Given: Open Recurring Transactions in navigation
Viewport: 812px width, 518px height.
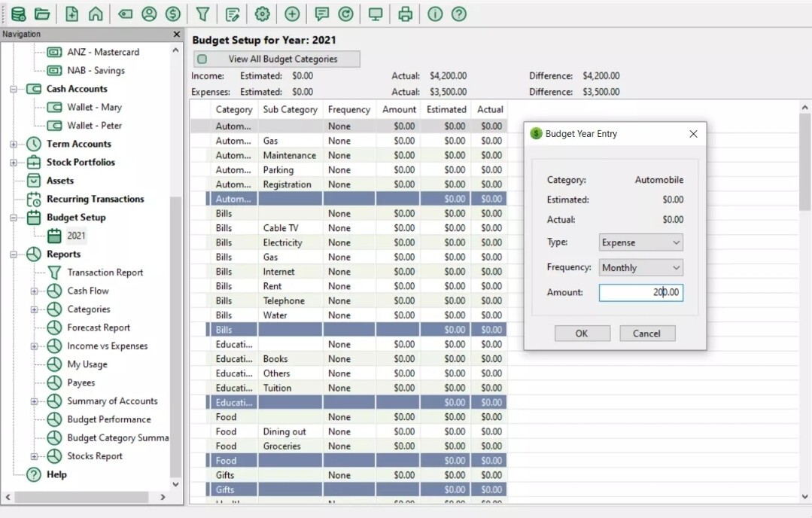Looking at the screenshot, I should (x=96, y=199).
